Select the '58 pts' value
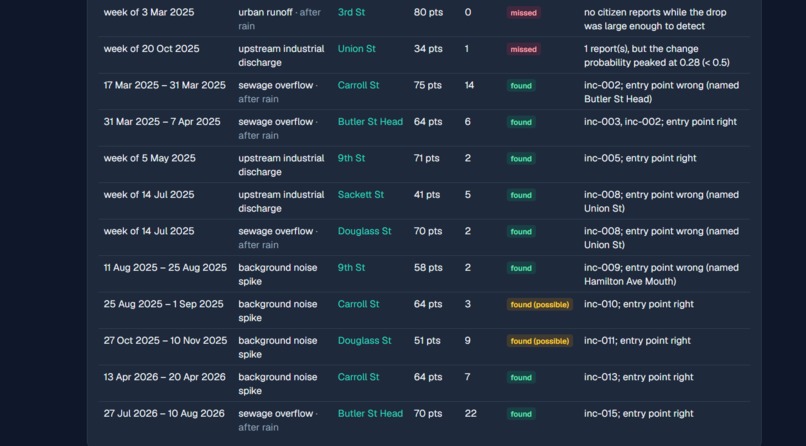 click(x=428, y=268)
